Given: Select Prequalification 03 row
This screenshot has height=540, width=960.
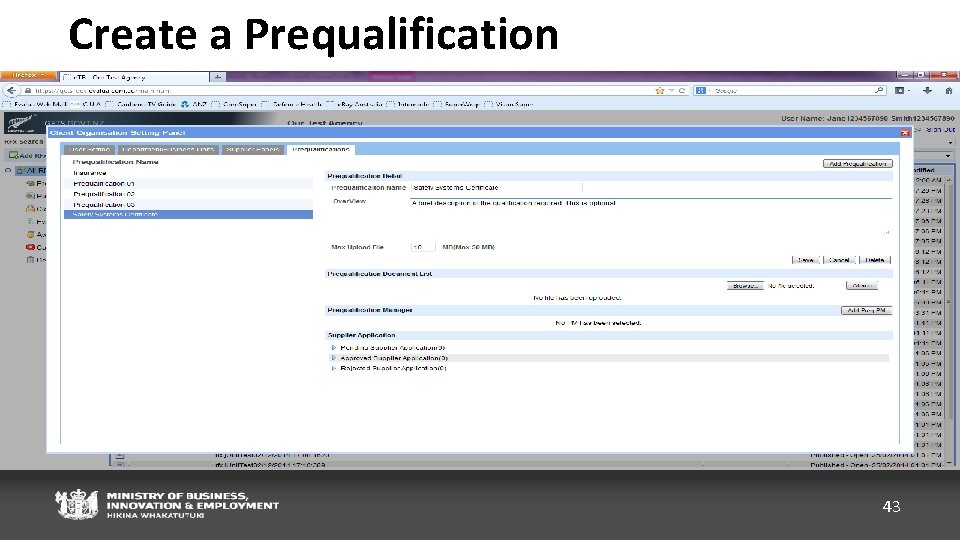Looking at the screenshot, I should click(x=189, y=204).
